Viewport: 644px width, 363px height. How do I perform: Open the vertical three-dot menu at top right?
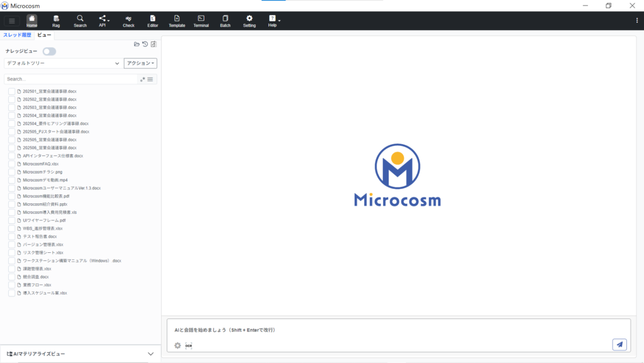tap(637, 21)
